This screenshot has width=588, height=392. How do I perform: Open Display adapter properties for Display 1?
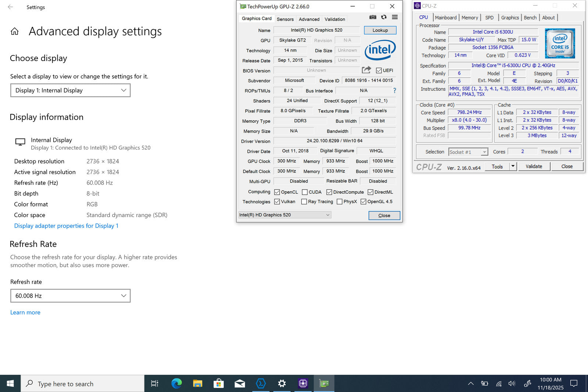(66, 226)
